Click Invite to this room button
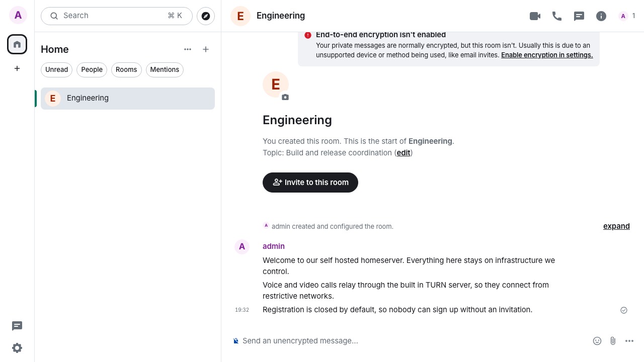This screenshot has width=644, height=362. [310, 183]
